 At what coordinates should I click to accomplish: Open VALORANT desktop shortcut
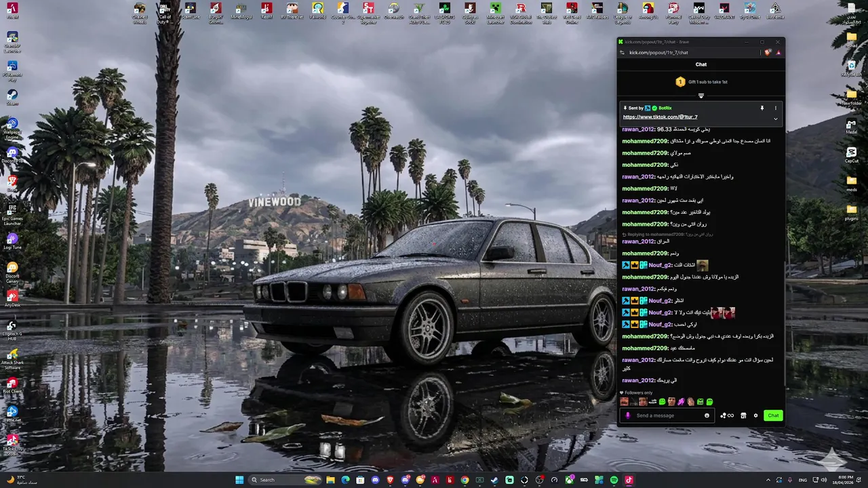(x=724, y=11)
